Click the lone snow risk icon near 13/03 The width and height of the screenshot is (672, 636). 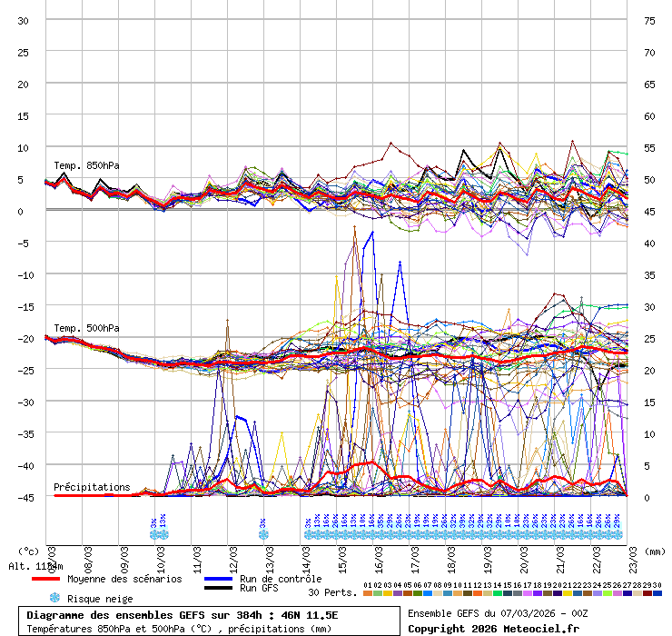[263, 534]
